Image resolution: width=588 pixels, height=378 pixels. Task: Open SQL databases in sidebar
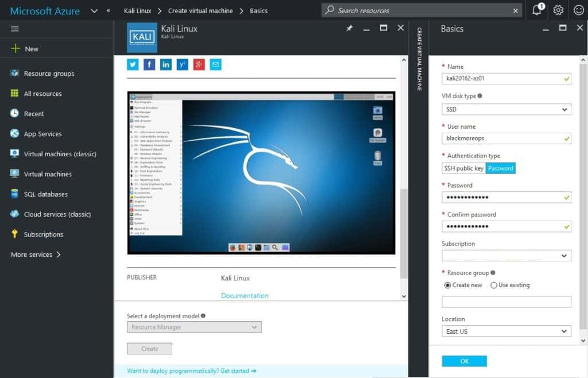coord(46,194)
